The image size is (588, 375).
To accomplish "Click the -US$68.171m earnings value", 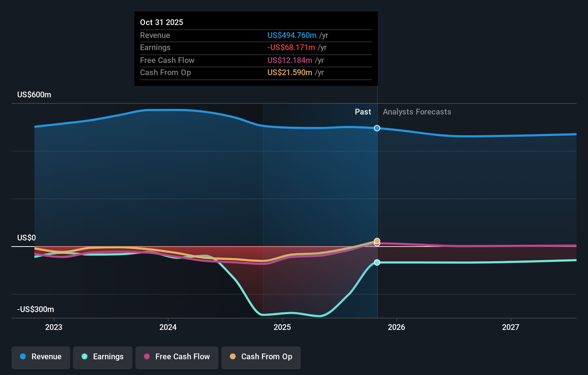I will pos(291,48).
